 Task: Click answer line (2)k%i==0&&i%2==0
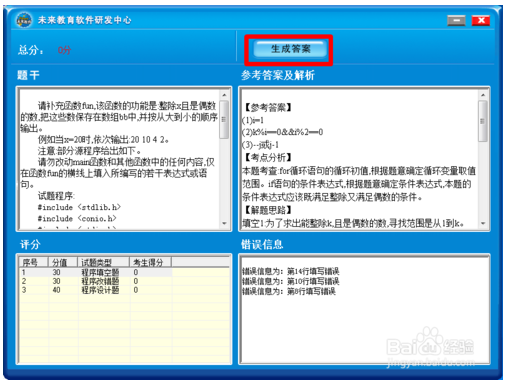coord(282,132)
